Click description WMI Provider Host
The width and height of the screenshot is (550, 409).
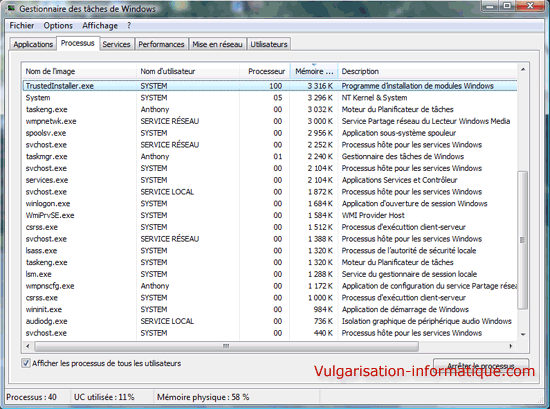373,215
